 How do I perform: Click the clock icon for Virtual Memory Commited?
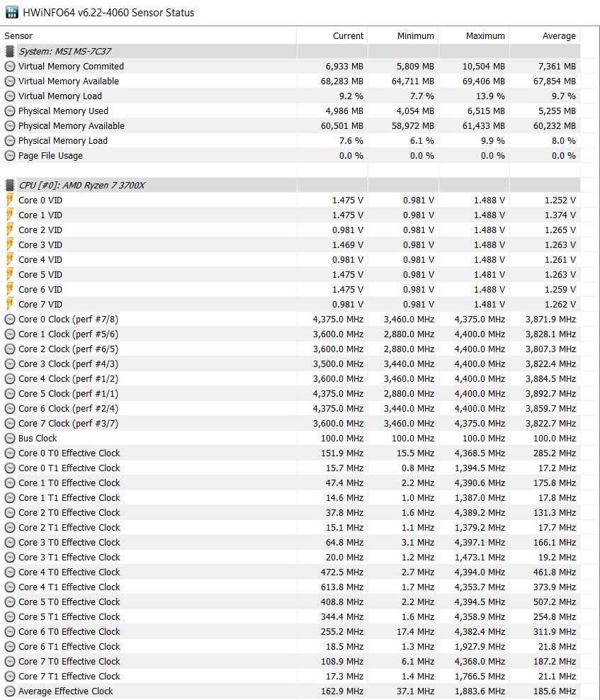[x=10, y=66]
